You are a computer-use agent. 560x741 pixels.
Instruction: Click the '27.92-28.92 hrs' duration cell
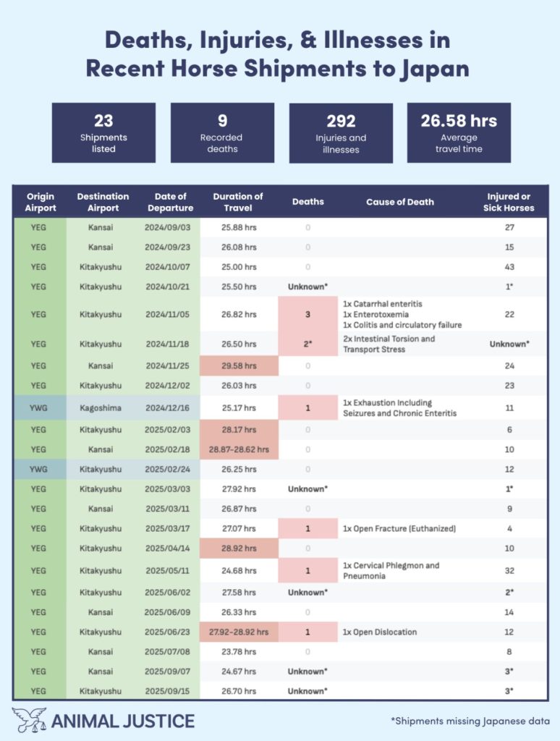(239, 632)
